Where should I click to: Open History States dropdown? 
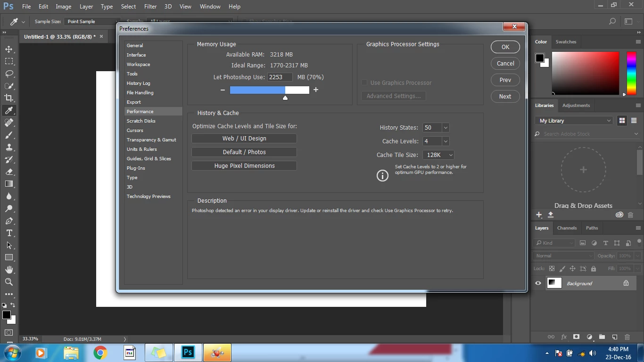446,128
